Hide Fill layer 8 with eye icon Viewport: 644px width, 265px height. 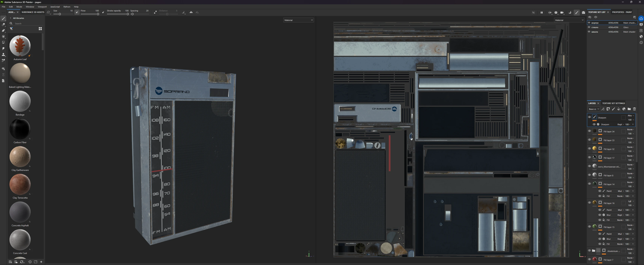589,175
